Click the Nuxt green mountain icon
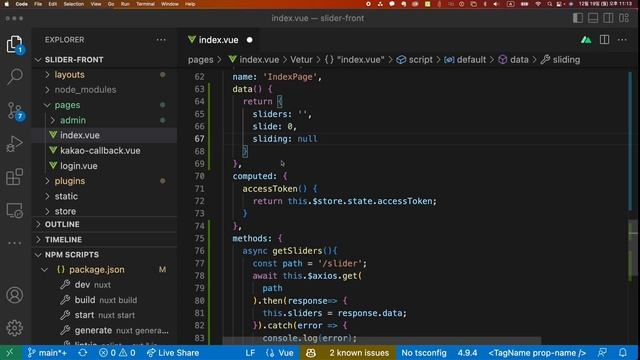This screenshot has width=640, height=360. [586, 40]
